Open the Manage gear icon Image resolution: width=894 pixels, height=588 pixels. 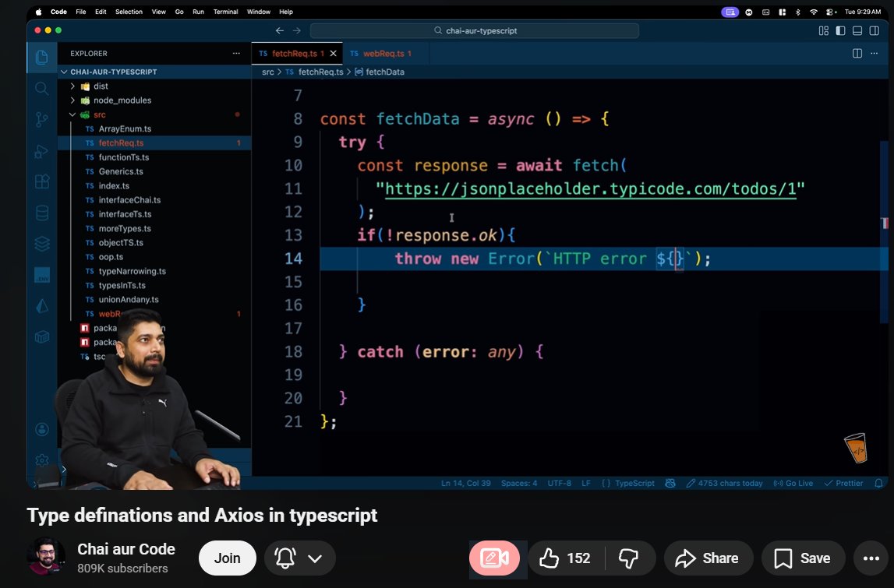click(41, 460)
